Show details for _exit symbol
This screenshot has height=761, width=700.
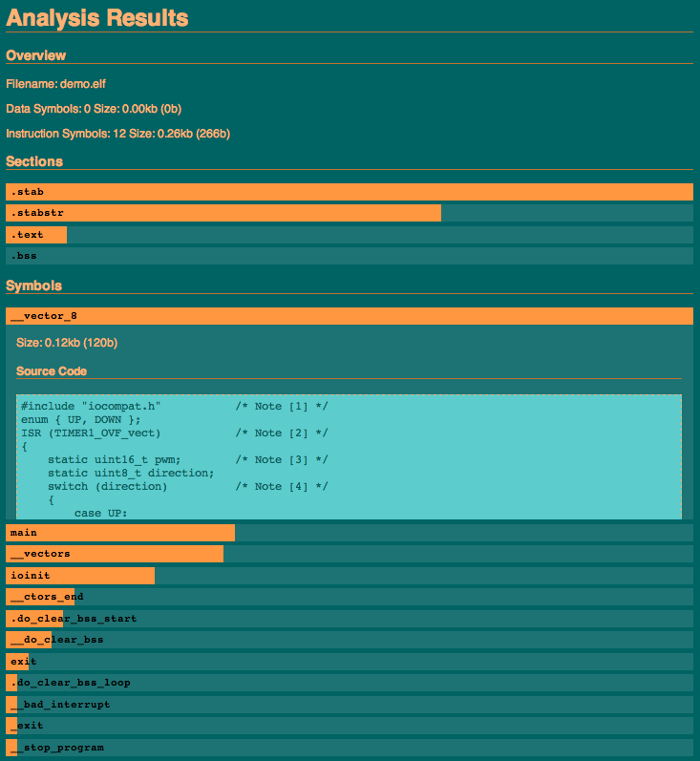pos(350,726)
